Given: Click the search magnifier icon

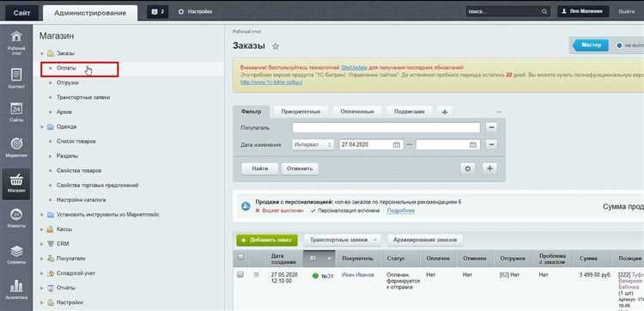Looking at the screenshot, I should tap(544, 12).
